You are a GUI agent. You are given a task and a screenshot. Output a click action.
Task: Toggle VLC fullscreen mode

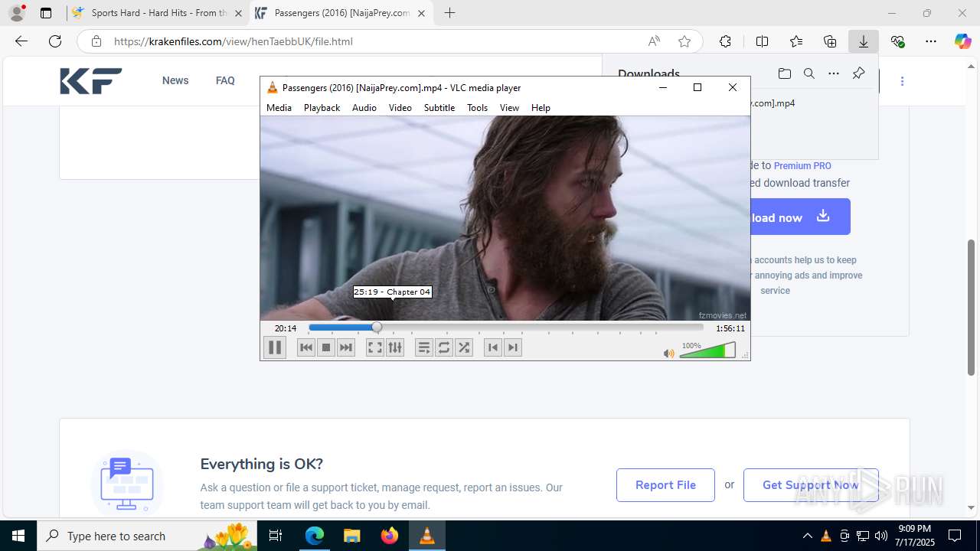pos(374,347)
